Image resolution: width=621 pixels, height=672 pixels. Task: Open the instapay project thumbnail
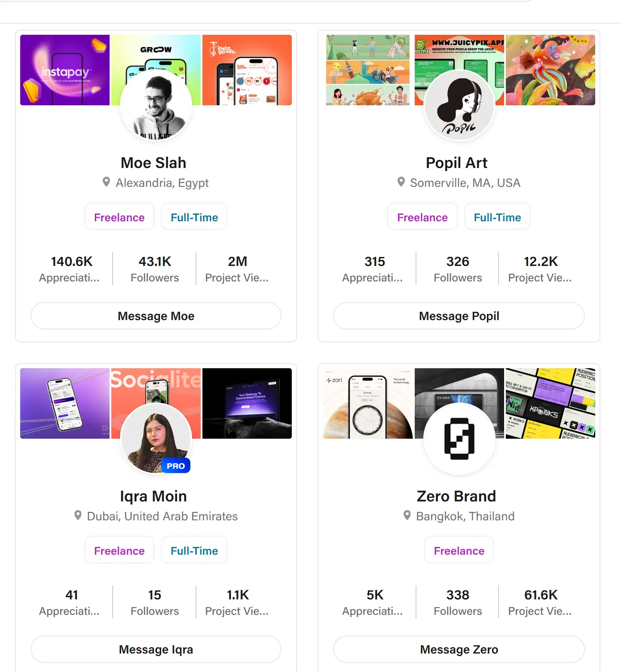(64, 70)
